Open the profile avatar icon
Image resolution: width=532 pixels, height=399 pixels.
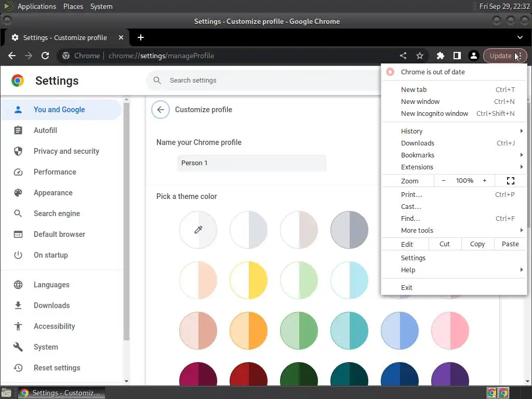474,56
